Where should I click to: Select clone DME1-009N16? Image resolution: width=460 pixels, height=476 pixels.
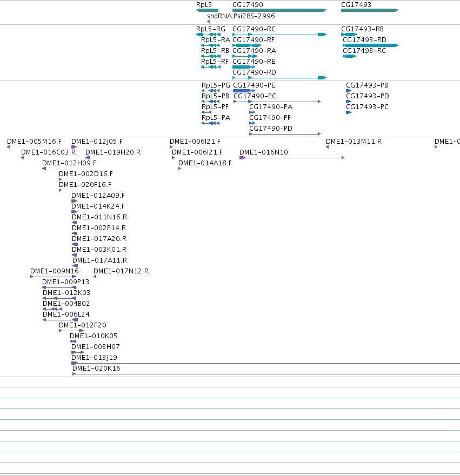click(x=54, y=277)
